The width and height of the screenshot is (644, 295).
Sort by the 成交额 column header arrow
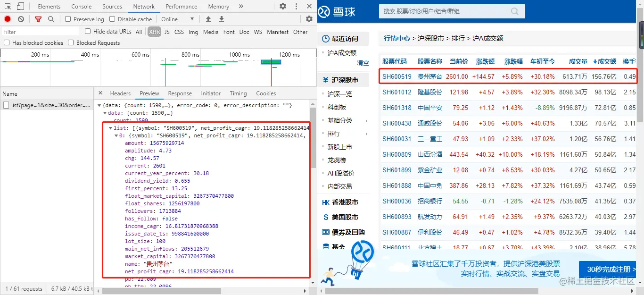click(x=595, y=61)
